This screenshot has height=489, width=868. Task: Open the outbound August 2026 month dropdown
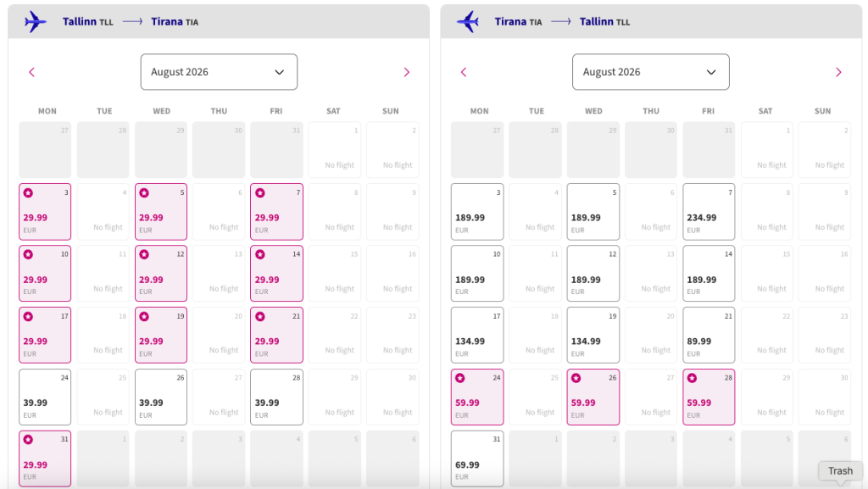click(x=219, y=72)
